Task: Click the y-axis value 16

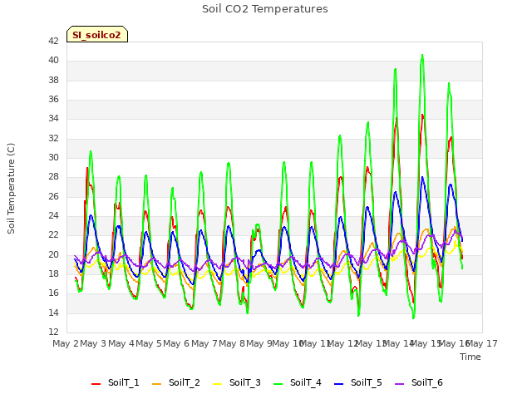Action: [53, 293]
